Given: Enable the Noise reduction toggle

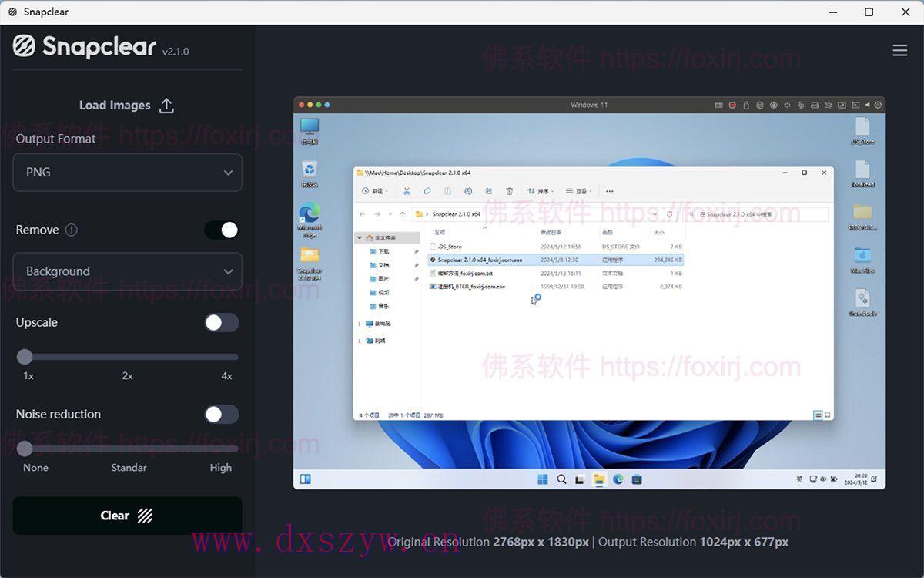Looking at the screenshot, I should (222, 415).
